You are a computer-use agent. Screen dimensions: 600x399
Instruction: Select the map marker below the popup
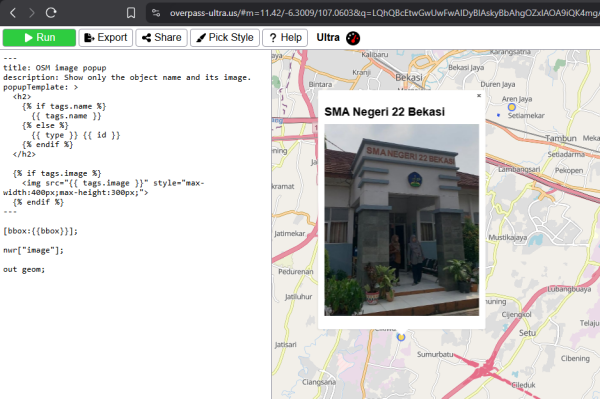pos(401,337)
